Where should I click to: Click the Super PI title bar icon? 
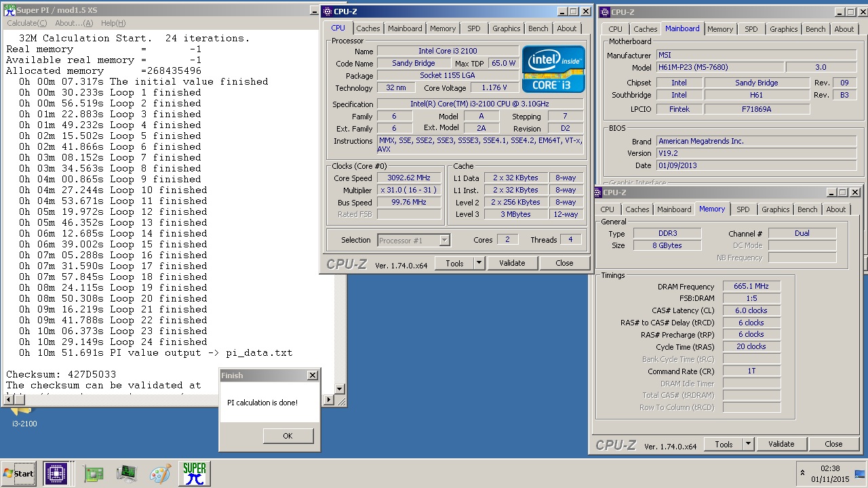(x=9, y=10)
